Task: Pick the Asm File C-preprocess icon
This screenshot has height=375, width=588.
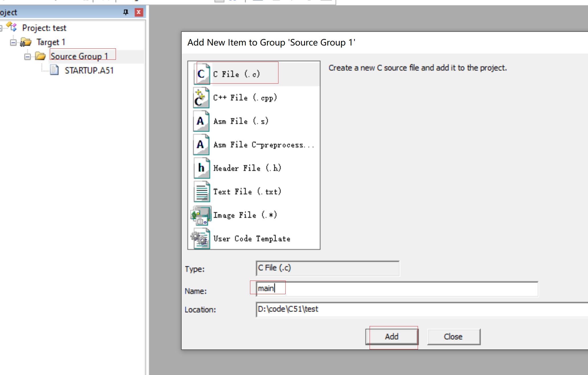Action: [201, 145]
